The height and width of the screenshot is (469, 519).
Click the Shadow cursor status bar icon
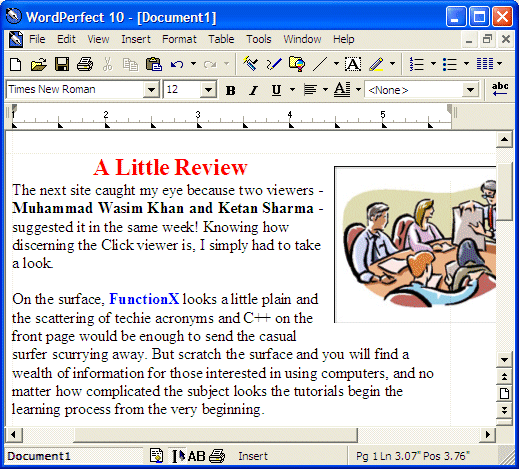(x=178, y=456)
